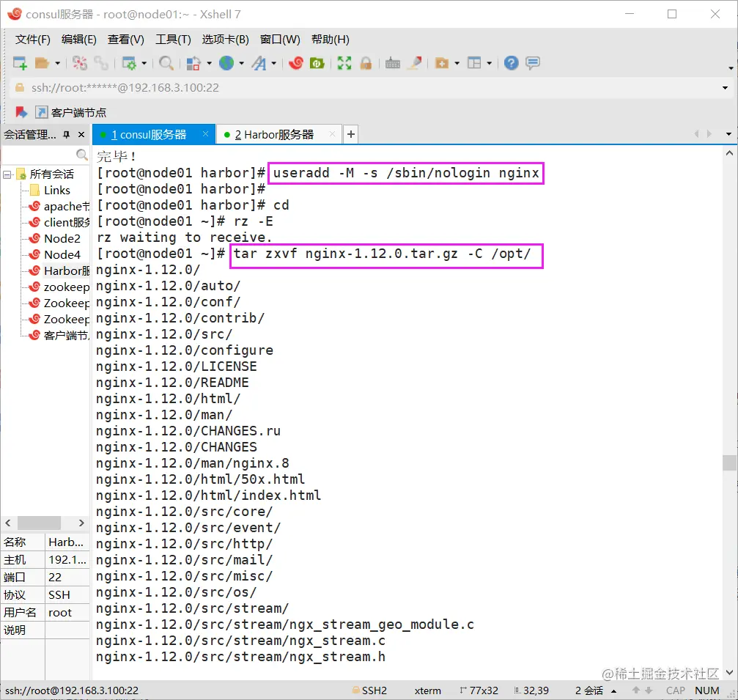Click terminal scroll up arrow
Viewport: 738px width, 700px height.
(x=729, y=153)
